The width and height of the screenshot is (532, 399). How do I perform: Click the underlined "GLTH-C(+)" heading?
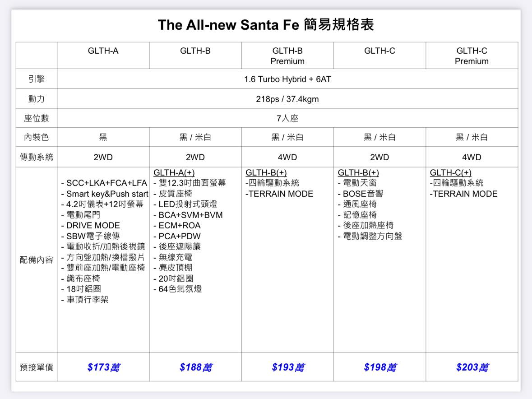451,173
